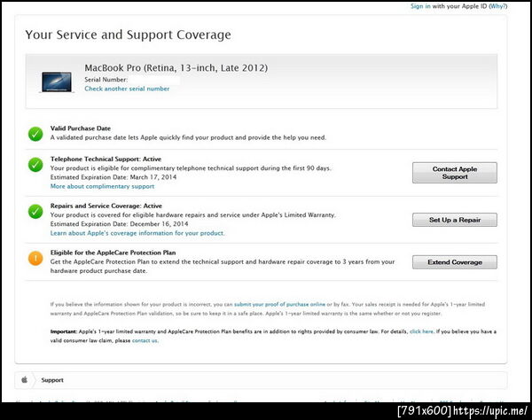Click the Contact Apple Support button

coord(455,173)
